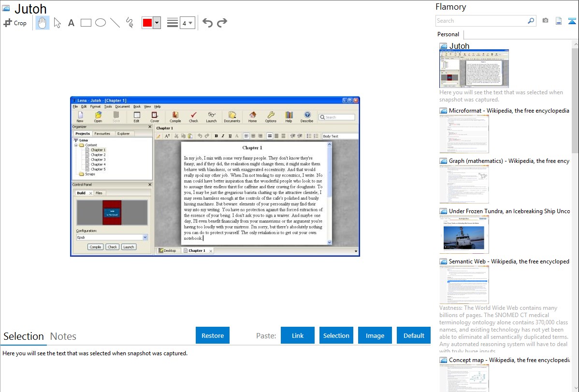This screenshot has height=392, width=579.
Task: Click the Concept map snapshot title
Action: click(509, 360)
